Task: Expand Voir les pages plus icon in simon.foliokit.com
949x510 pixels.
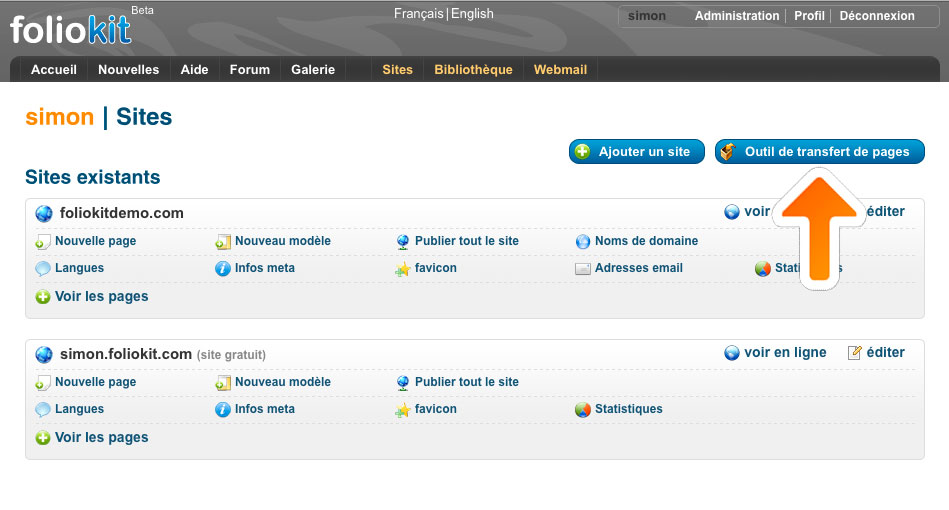Action: coord(42,437)
